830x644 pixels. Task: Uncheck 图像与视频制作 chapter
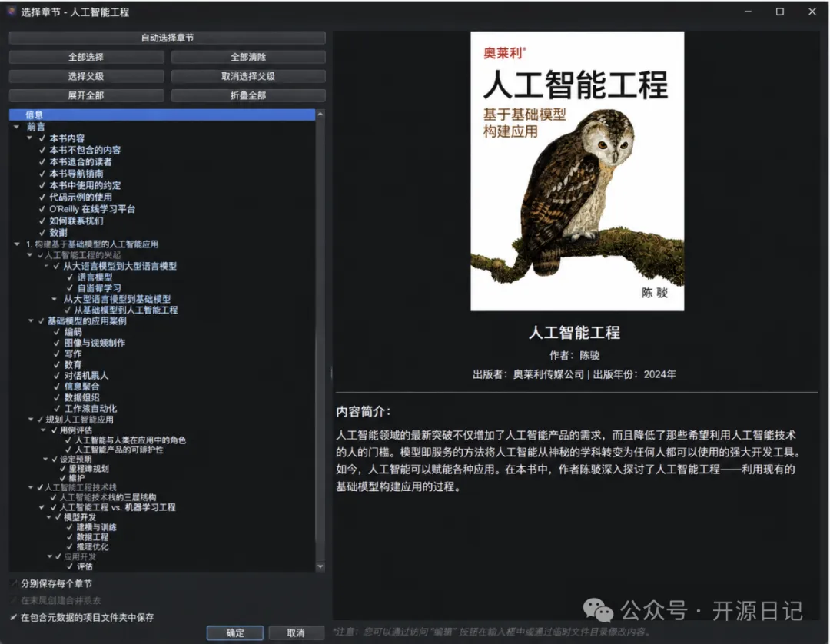[x=57, y=343]
